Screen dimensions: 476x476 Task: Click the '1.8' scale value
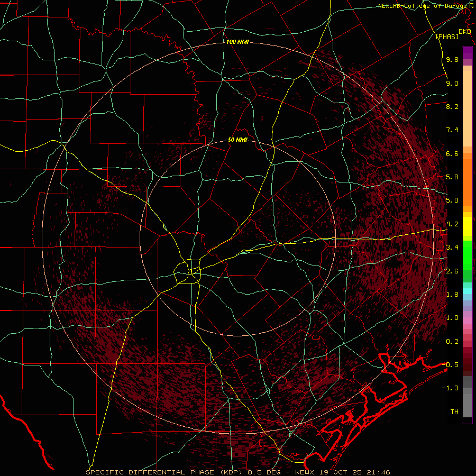point(452,295)
